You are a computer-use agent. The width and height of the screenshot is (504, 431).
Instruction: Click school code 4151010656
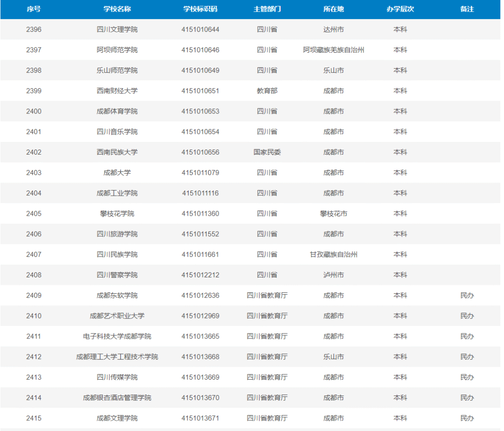[200, 152]
